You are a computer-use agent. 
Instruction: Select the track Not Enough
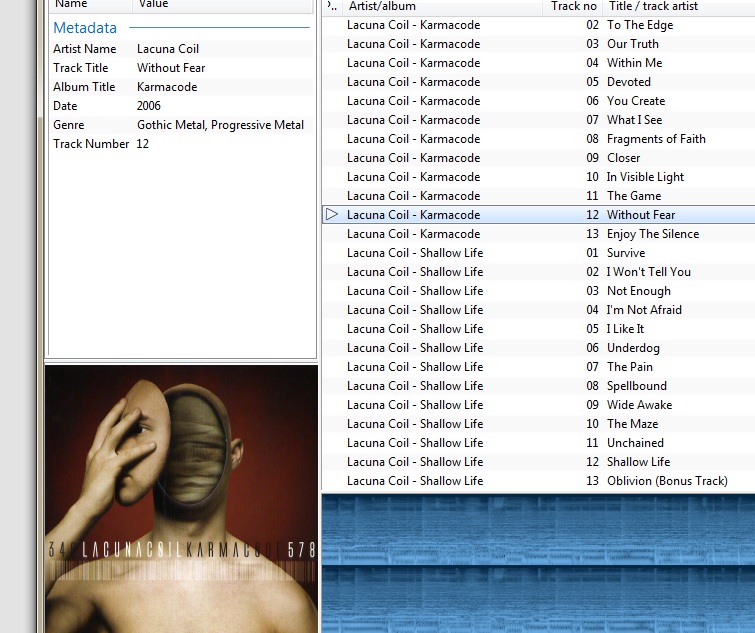point(538,291)
